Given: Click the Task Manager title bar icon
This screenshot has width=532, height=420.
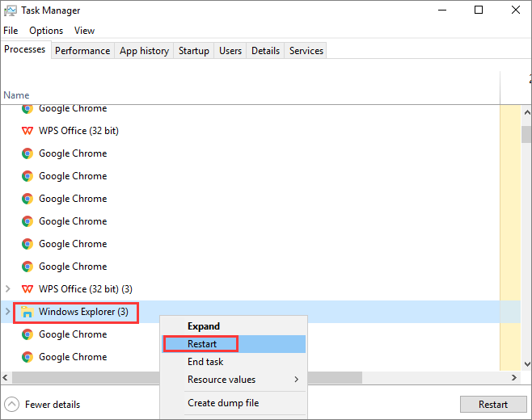Looking at the screenshot, I should click(11, 10).
